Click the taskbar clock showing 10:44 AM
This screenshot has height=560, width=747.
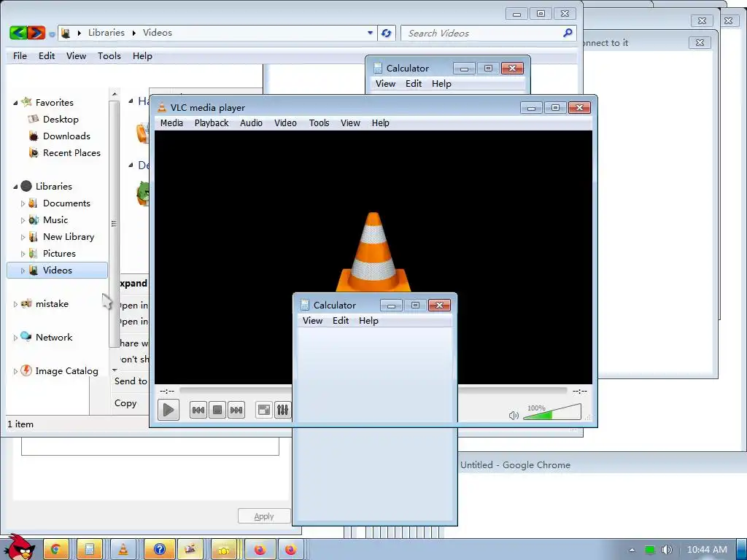pyautogui.click(x=707, y=550)
